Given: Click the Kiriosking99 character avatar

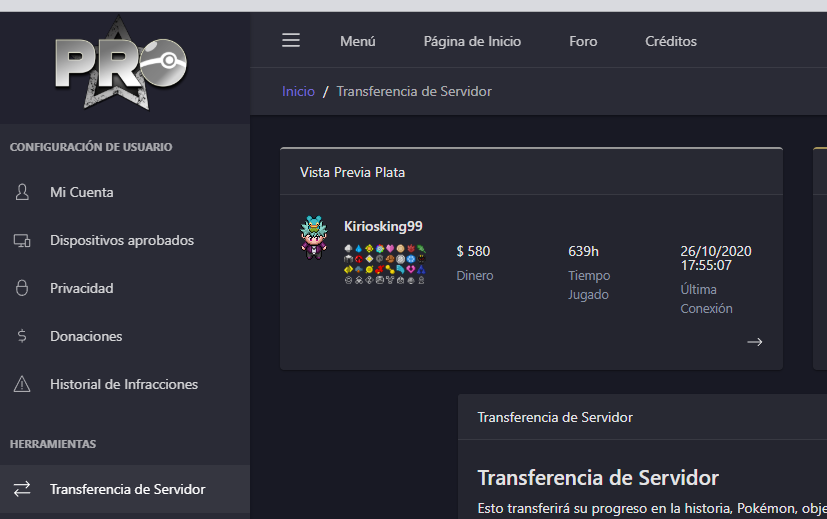Looking at the screenshot, I should tap(314, 239).
